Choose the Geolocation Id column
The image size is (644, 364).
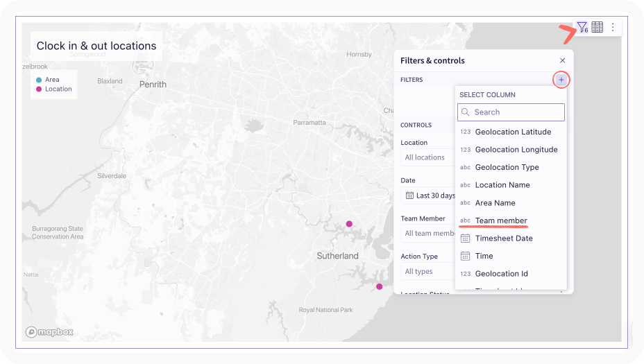tap(511, 273)
